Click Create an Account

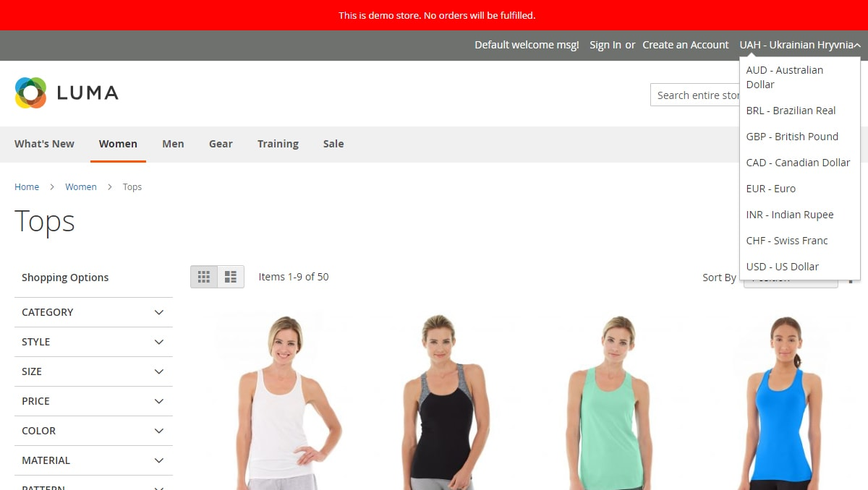pyautogui.click(x=685, y=44)
